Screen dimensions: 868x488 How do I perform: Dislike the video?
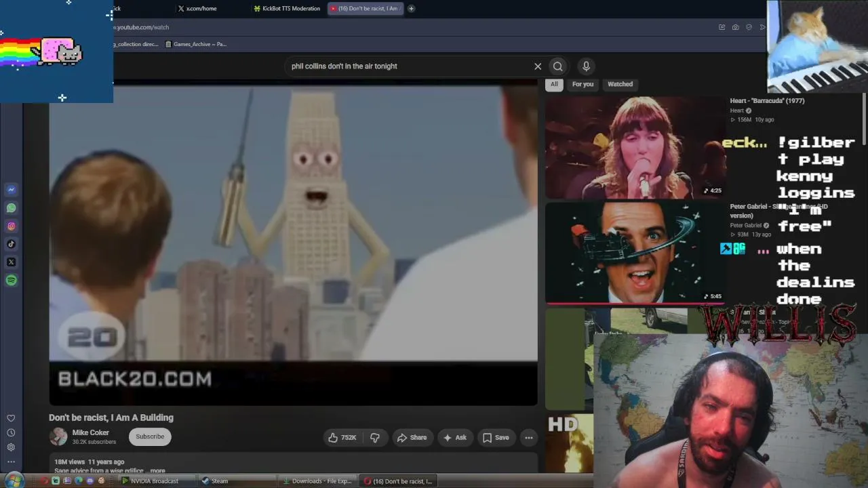(375, 438)
